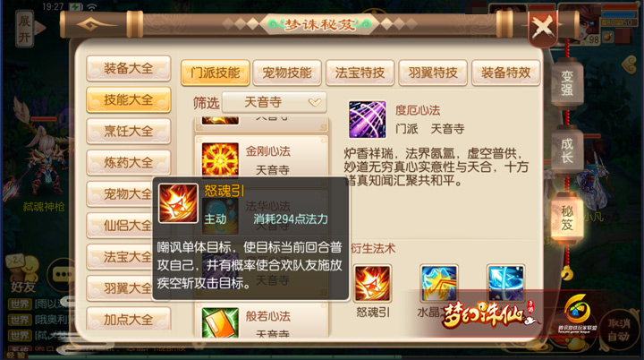Expand the 展开 side panel
Image resolution: width=644 pixels, height=360 pixels.
tap(25, 29)
